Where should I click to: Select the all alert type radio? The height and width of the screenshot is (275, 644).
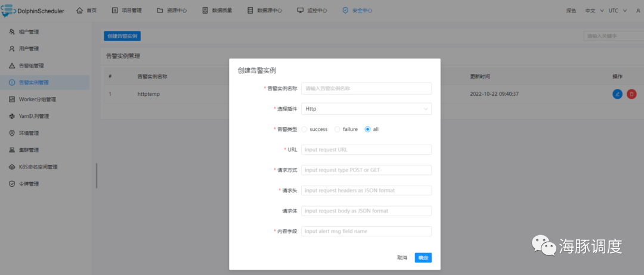367,129
